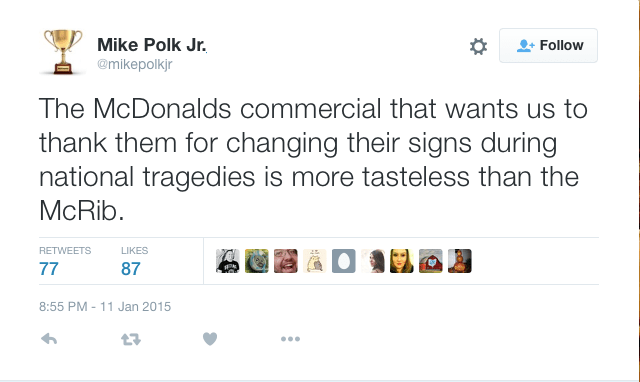Visit the @mikepolkjr handle link
Image resolution: width=640 pixels, height=382 pixels.
tap(135, 64)
